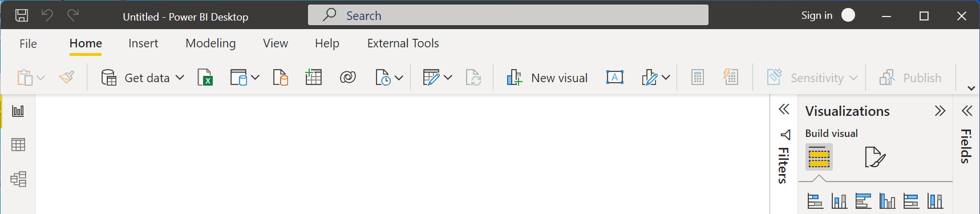This screenshot has width=980, height=214.
Task: Open the Model view in the sidebar
Action: (18, 179)
